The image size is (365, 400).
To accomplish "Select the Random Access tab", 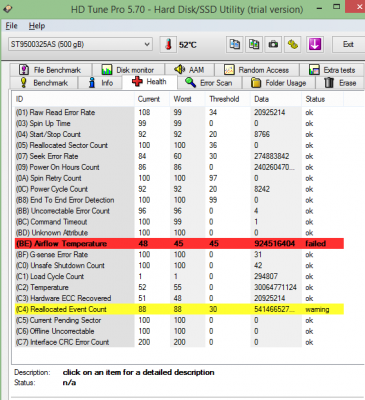I will (x=256, y=70).
